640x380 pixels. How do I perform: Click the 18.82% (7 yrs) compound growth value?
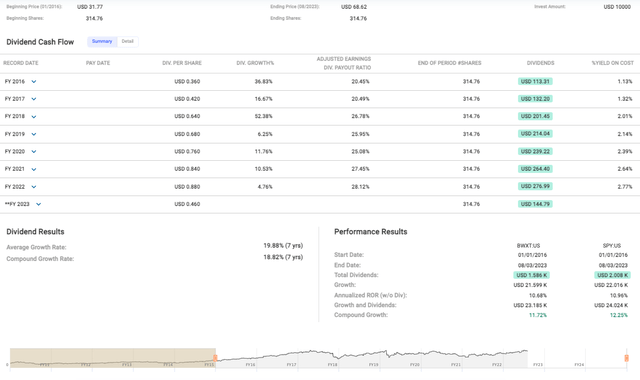(283, 257)
